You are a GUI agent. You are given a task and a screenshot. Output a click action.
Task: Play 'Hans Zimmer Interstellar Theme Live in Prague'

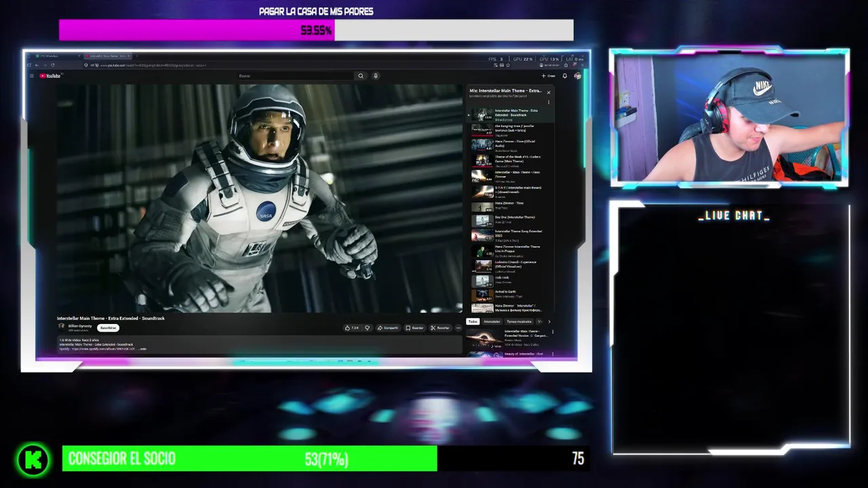click(511, 251)
